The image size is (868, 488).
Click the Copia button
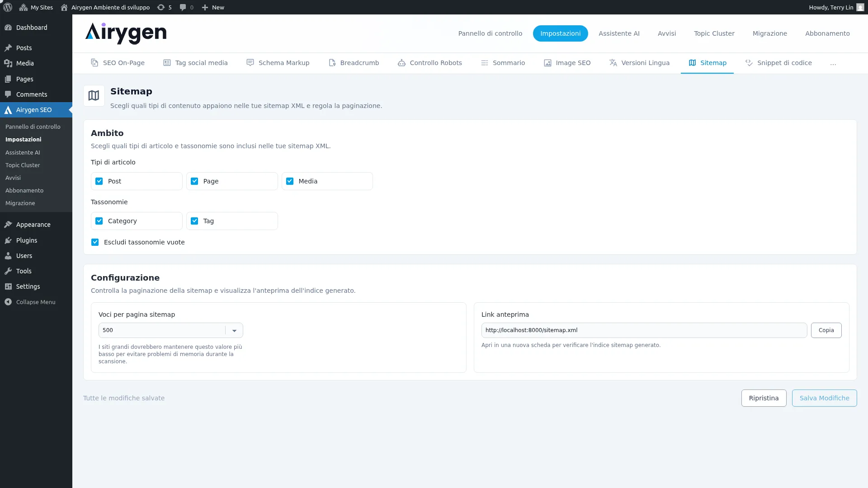pyautogui.click(x=826, y=330)
